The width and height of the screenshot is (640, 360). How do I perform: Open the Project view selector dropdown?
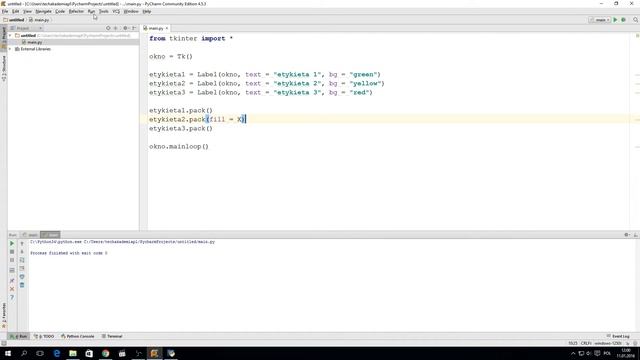click(26, 28)
